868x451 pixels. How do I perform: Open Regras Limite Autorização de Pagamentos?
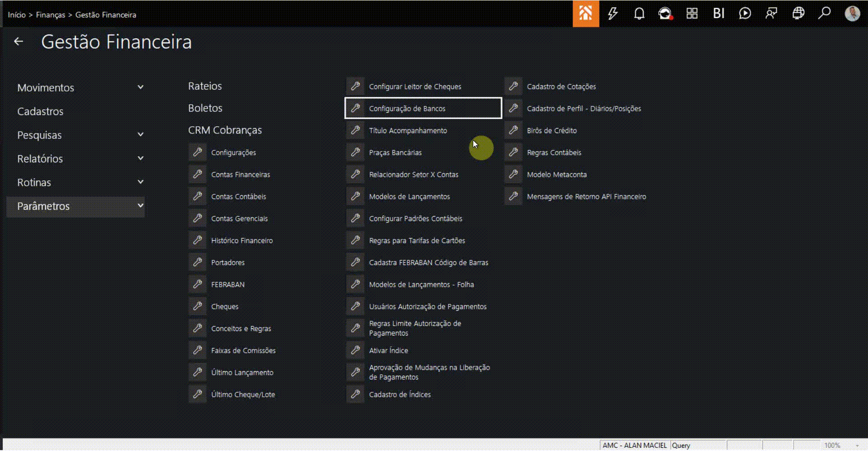click(x=415, y=328)
